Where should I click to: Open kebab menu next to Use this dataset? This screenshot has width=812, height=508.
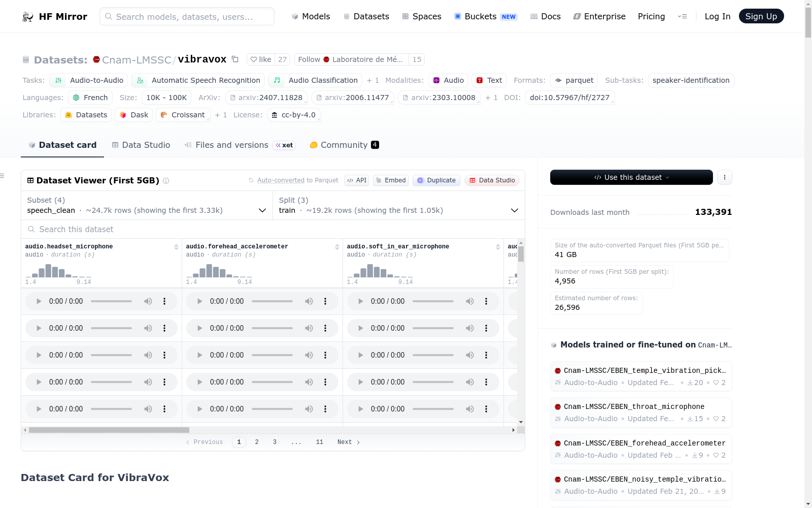point(725,177)
